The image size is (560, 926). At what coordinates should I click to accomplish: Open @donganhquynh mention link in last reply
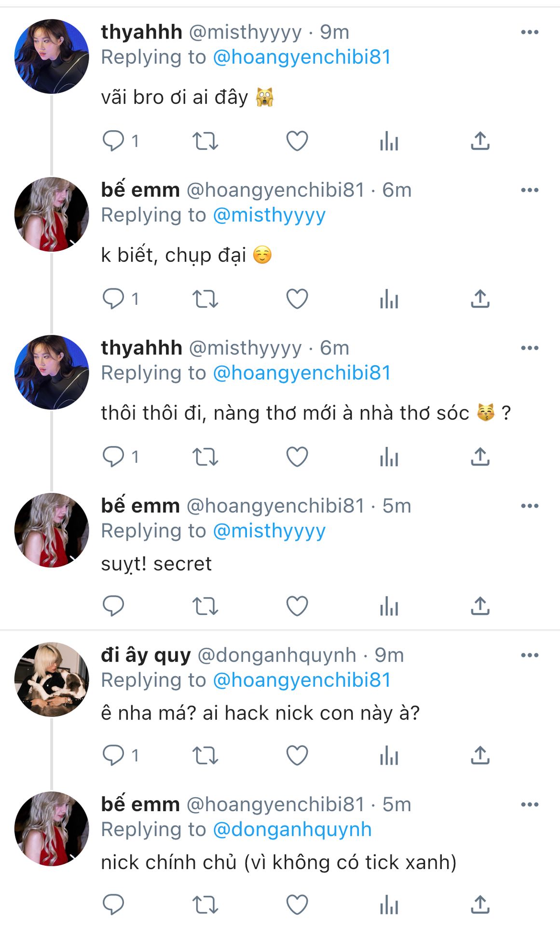[x=292, y=830]
